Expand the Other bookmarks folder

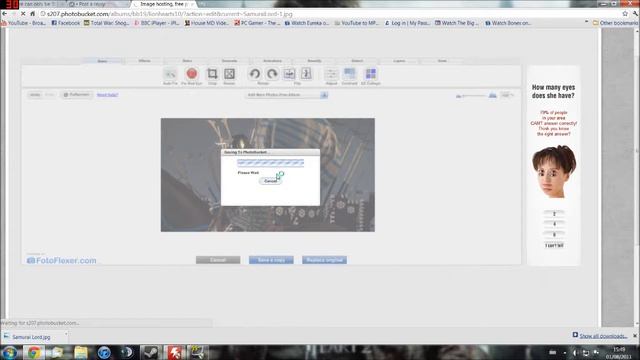[x=615, y=23]
